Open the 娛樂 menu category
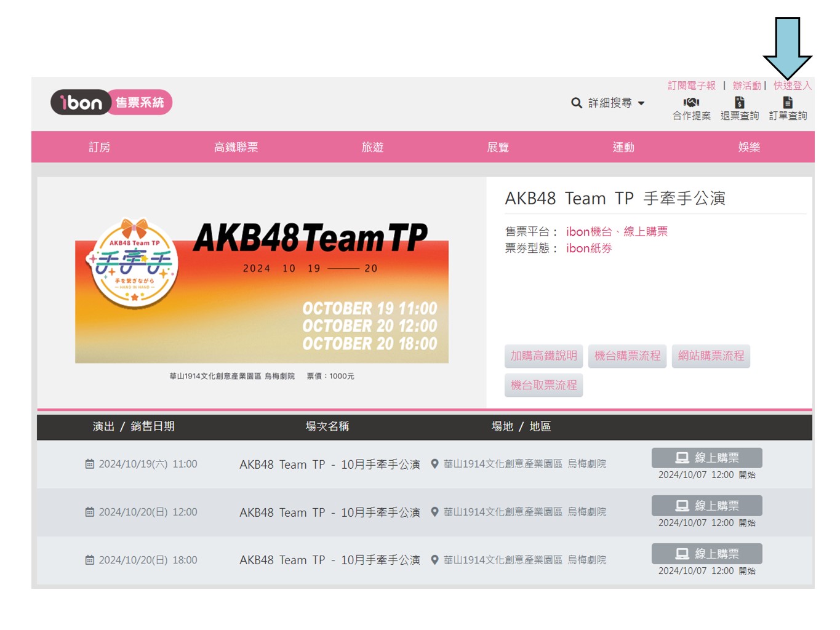This screenshot has width=840, height=630. [749, 147]
